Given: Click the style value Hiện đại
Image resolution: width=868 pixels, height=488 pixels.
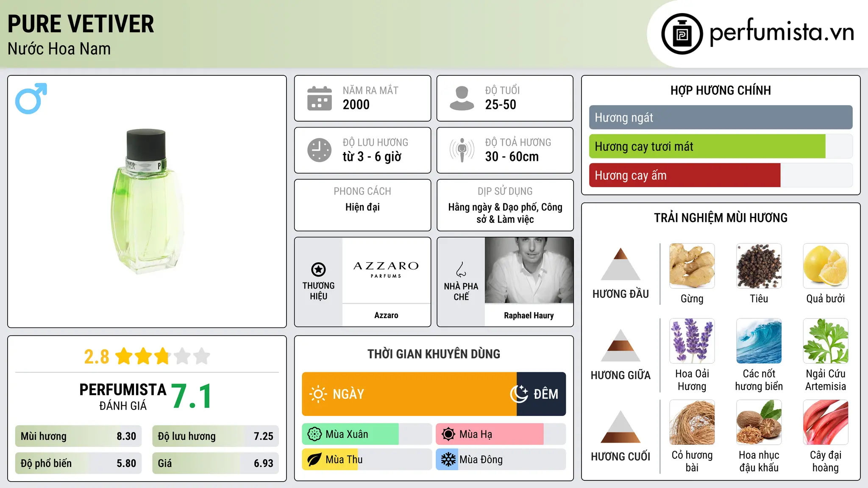Looking at the screenshot, I should click(362, 207).
